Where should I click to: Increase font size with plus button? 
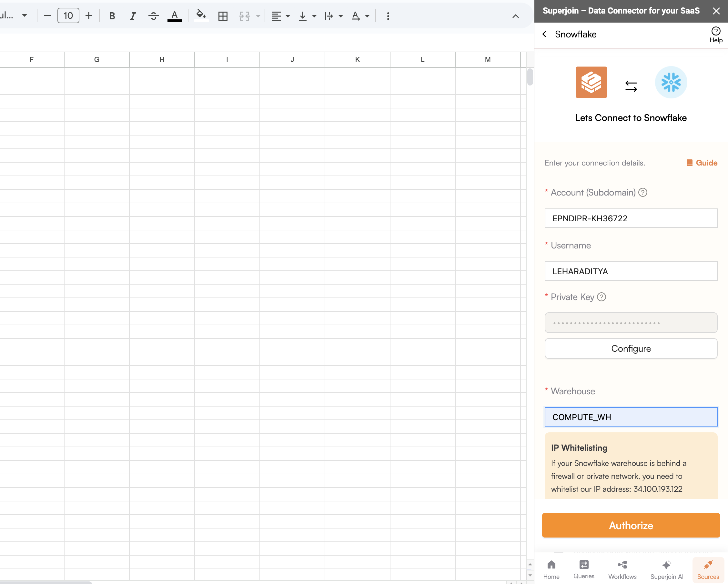88,15
